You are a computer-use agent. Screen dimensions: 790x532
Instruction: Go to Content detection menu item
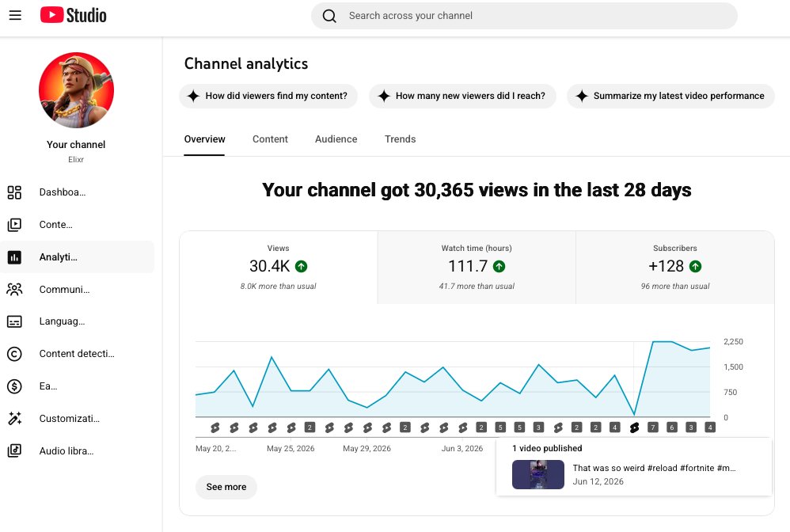[x=77, y=354]
